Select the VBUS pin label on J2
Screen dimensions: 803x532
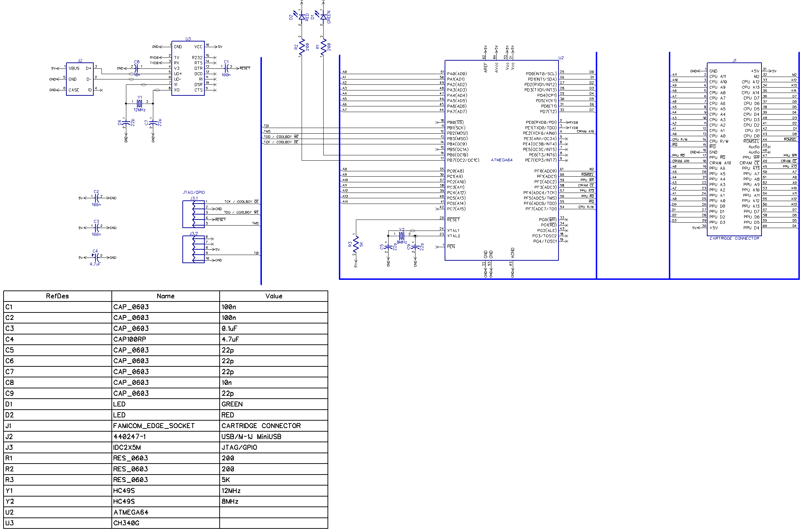click(x=74, y=68)
